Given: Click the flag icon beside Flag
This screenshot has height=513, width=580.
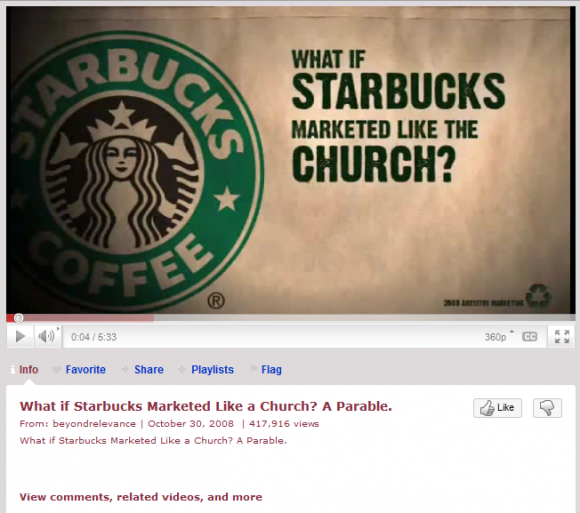Looking at the screenshot, I should pyautogui.click(x=253, y=369).
